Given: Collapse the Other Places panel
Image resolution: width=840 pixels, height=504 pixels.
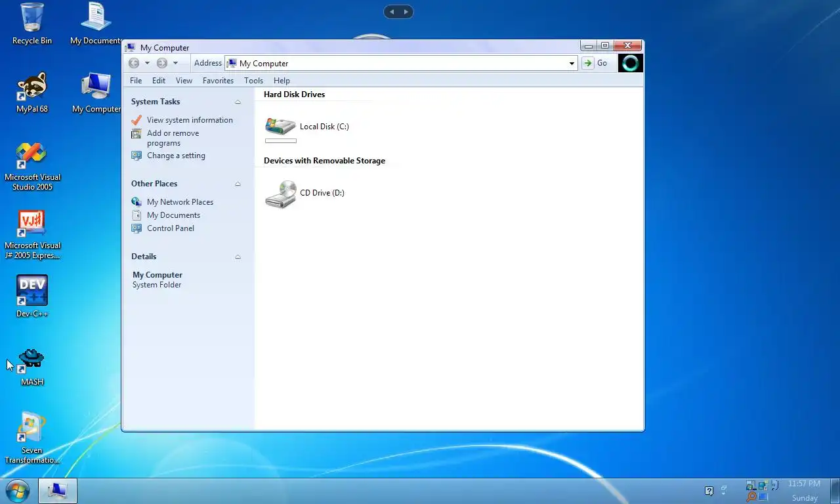Looking at the screenshot, I should 238,184.
